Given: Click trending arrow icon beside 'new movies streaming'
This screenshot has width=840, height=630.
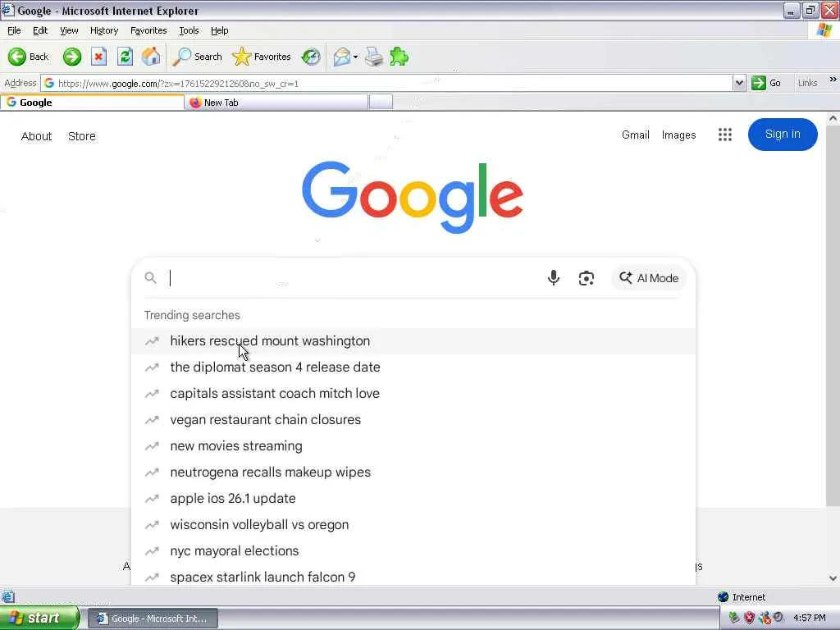Looking at the screenshot, I should coord(152,445).
